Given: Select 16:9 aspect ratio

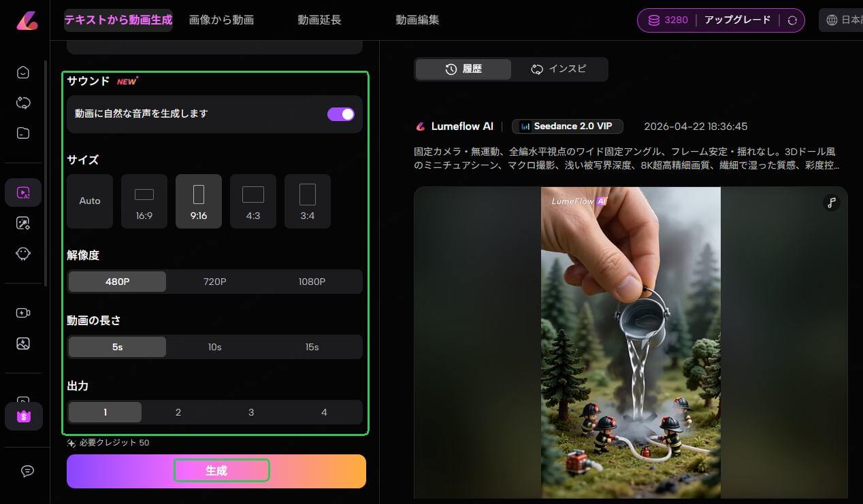Looking at the screenshot, I should (144, 201).
